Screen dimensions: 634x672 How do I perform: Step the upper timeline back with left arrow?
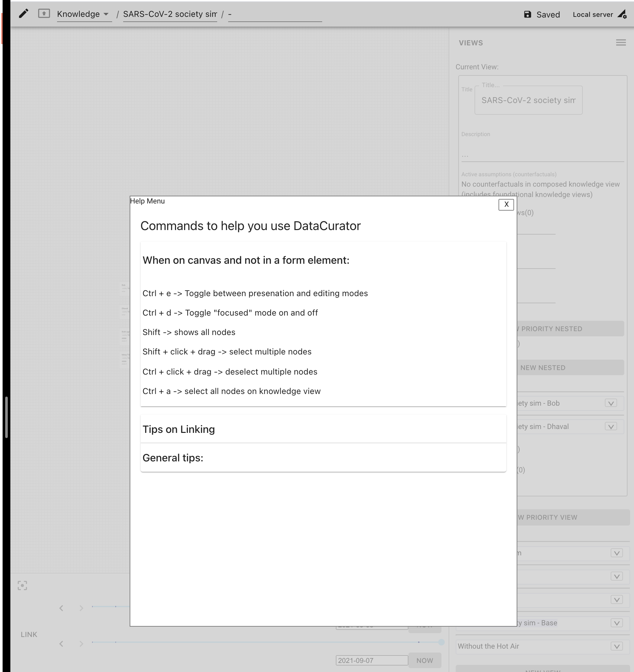(61, 608)
